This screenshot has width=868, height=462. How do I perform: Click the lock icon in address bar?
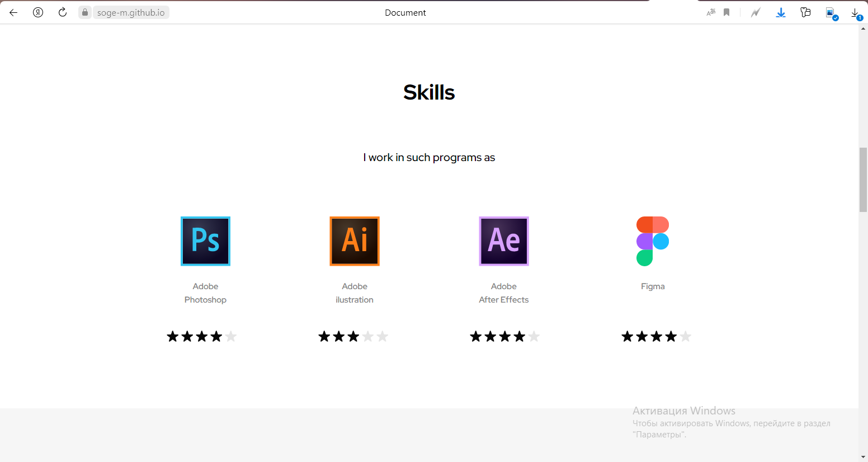[x=85, y=12]
